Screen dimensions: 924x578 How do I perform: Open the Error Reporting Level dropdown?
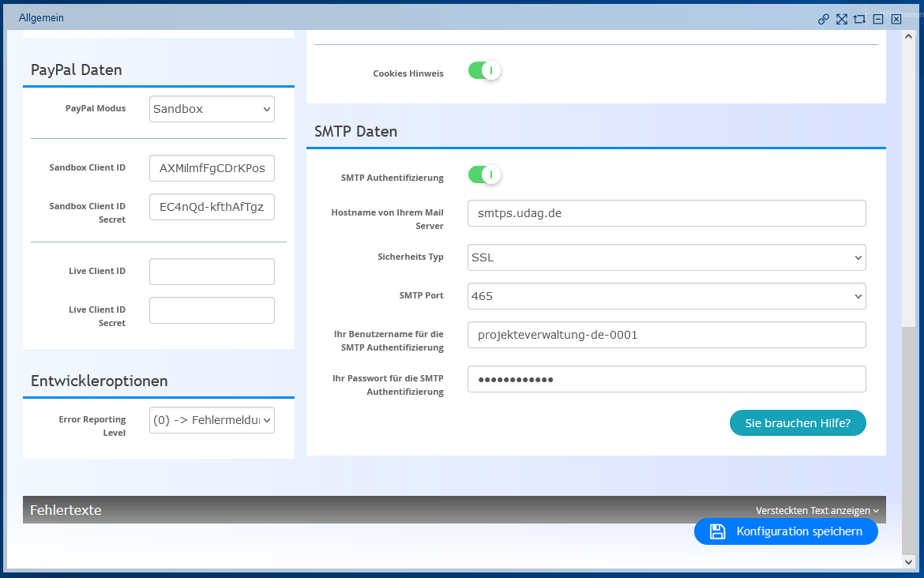(212, 421)
